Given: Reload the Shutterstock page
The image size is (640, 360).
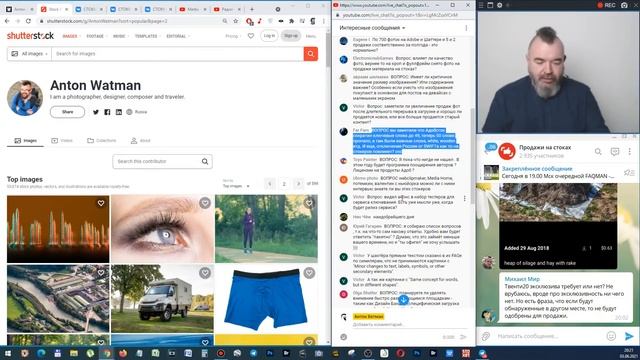Looking at the screenshot, I should pyautogui.click(x=28, y=21).
